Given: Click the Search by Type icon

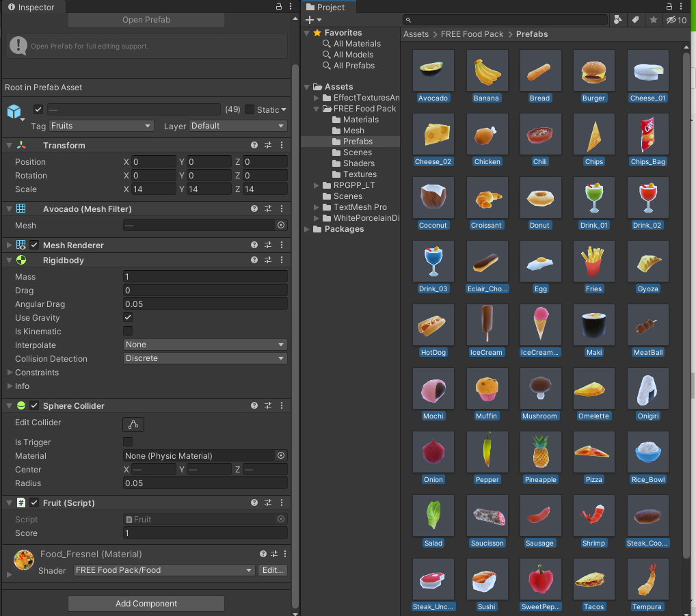Looking at the screenshot, I should [617, 21].
